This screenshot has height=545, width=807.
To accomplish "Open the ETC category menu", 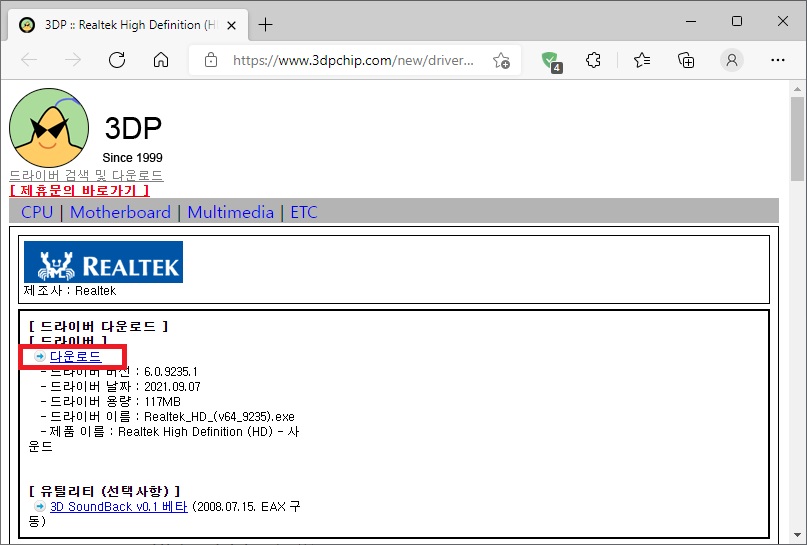I will coord(304,212).
